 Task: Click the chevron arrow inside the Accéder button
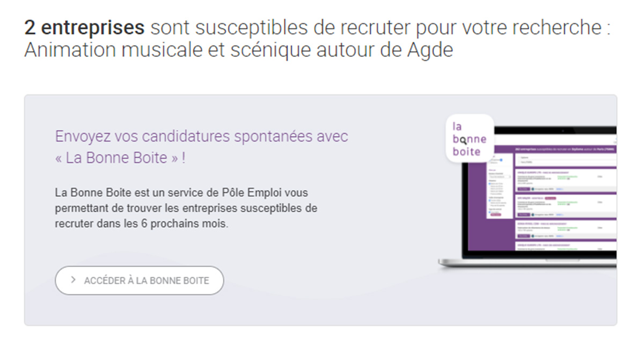tap(74, 280)
